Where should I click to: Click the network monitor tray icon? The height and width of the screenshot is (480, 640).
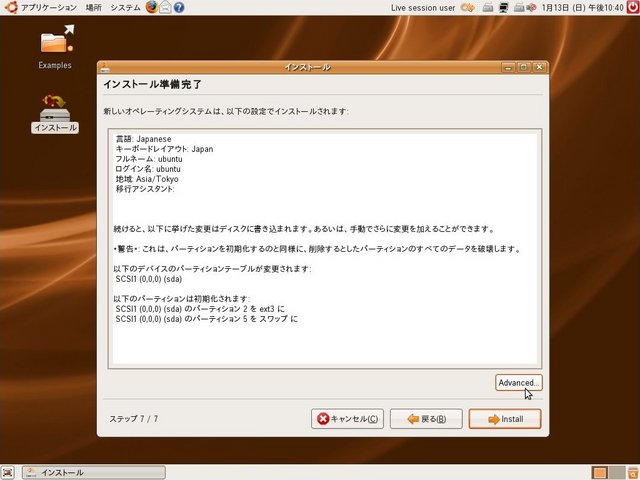pos(504,7)
